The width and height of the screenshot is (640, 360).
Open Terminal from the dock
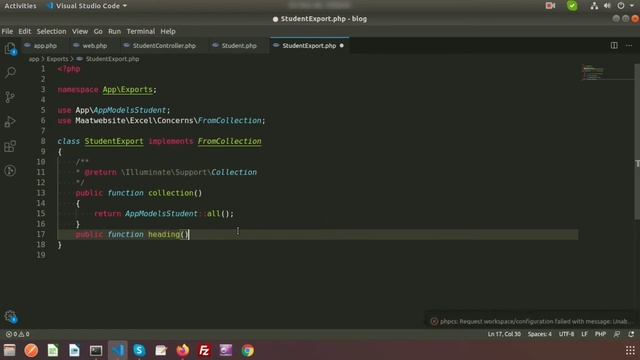pos(96,350)
